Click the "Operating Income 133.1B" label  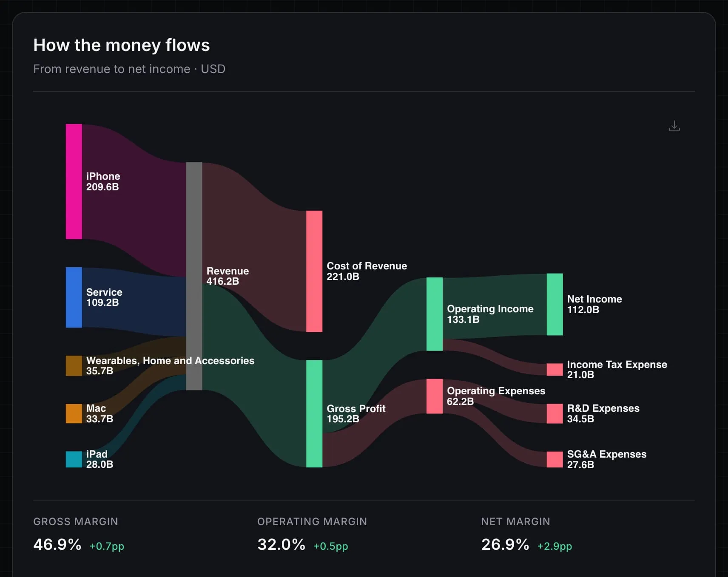[x=490, y=314]
